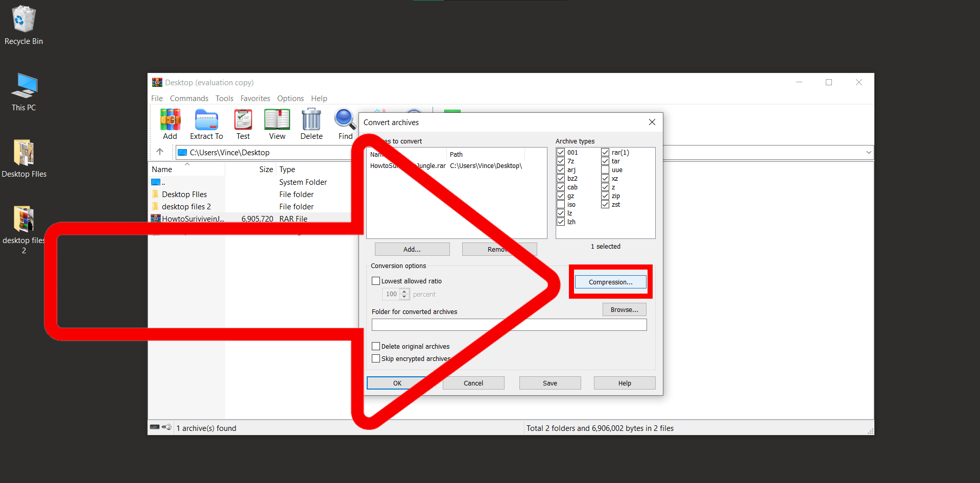Click the percent value up stepper arrow
Image resolution: width=980 pixels, height=483 pixels.
(x=404, y=292)
